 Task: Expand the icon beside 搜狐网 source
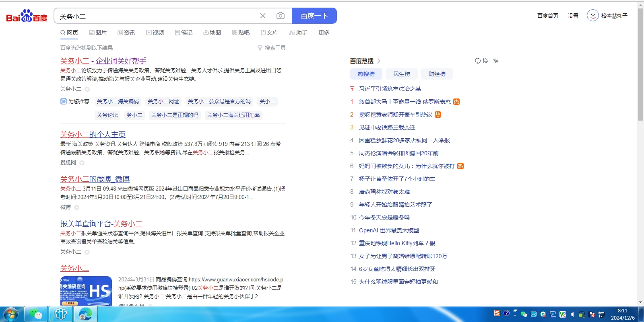point(82,163)
